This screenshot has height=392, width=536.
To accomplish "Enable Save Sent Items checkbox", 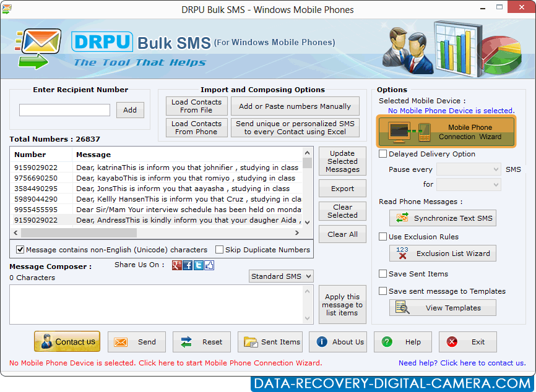I will point(383,273).
